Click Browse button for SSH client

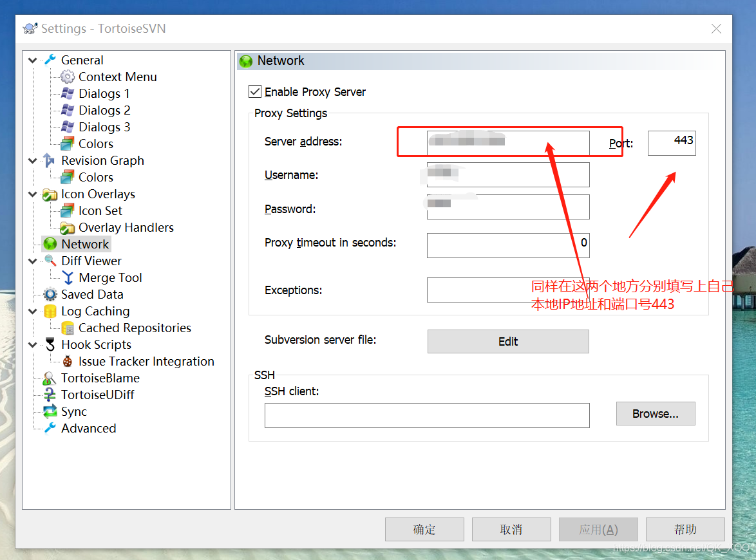tap(656, 413)
